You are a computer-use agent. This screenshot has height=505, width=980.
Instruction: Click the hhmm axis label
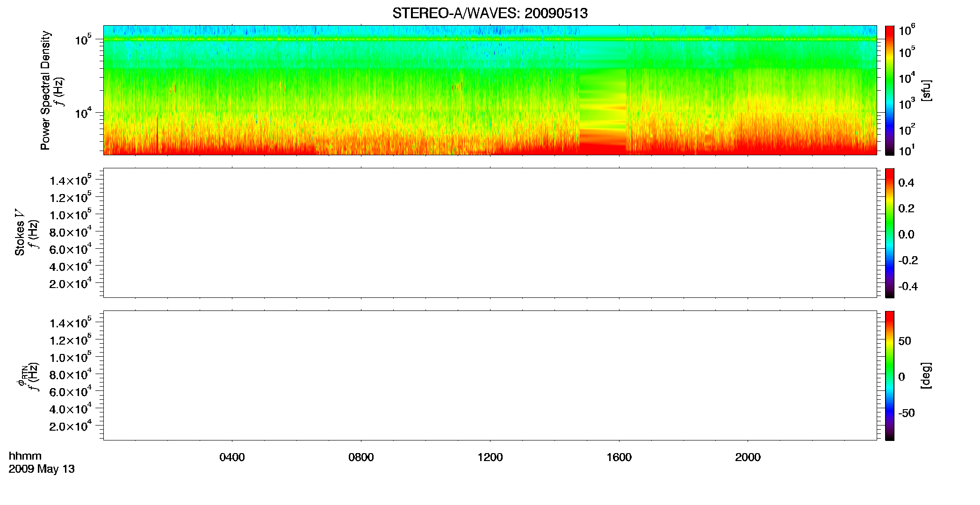point(25,456)
